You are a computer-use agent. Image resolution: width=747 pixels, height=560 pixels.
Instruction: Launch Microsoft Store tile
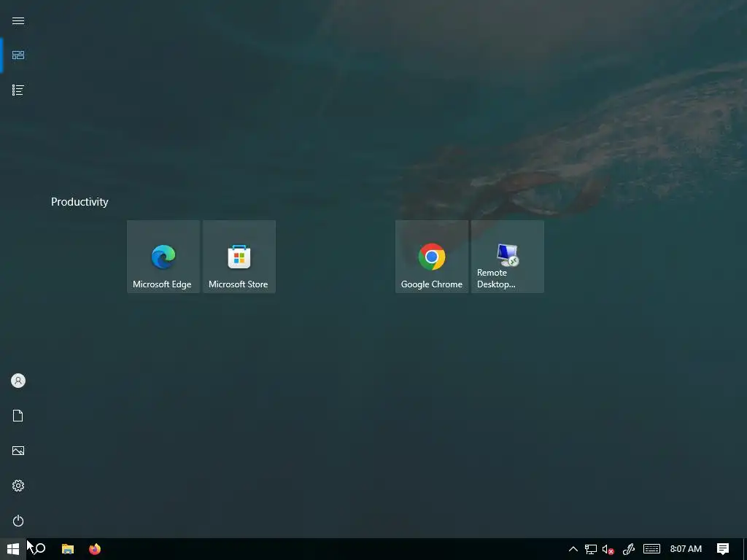point(239,257)
